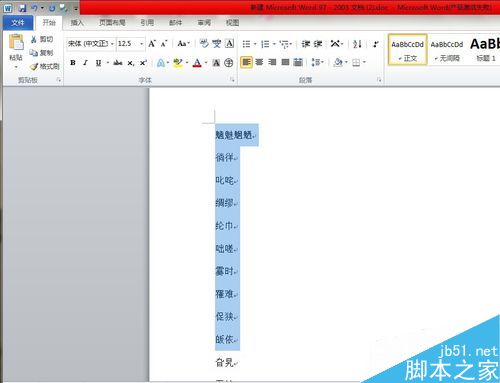Click the Word application icon in title bar
Image resolution: width=500 pixels, height=383 pixels.
pos(8,8)
